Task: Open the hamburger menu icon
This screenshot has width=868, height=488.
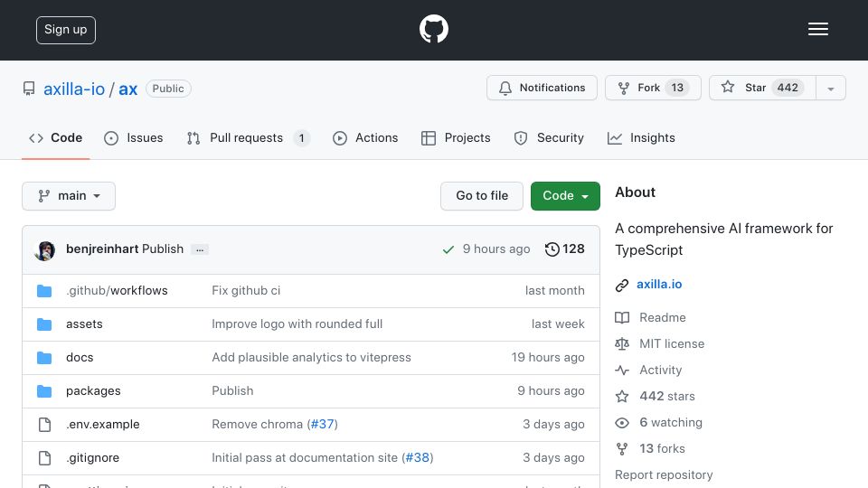Action: (817, 29)
